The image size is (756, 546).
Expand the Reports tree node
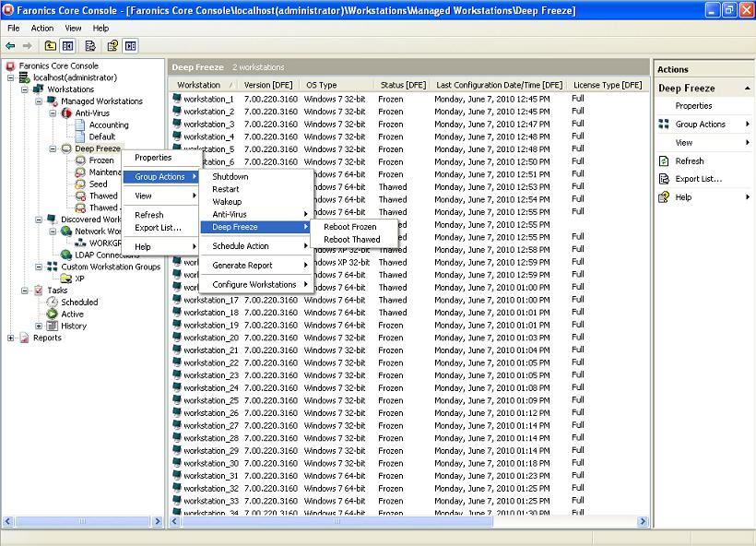coord(11,338)
